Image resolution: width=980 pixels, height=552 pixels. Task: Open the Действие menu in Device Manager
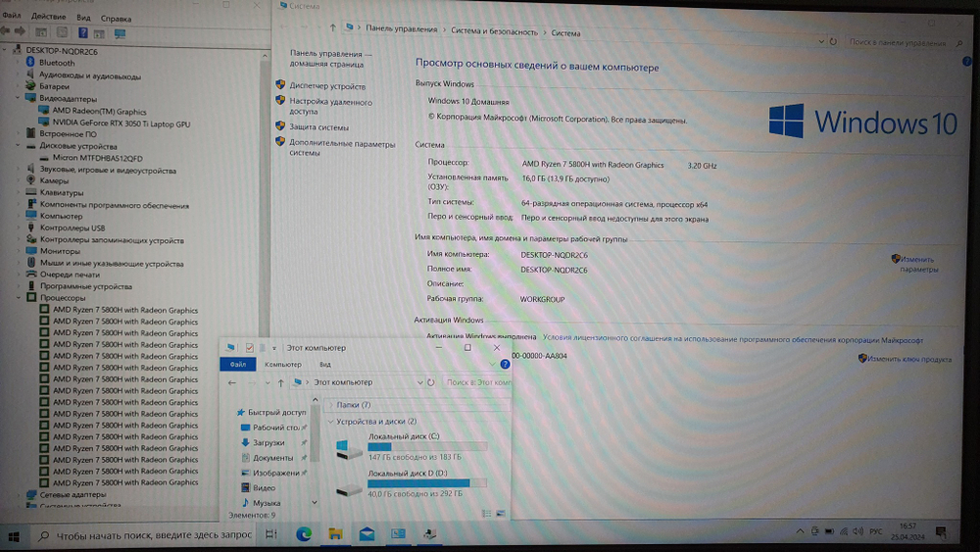tap(48, 17)
